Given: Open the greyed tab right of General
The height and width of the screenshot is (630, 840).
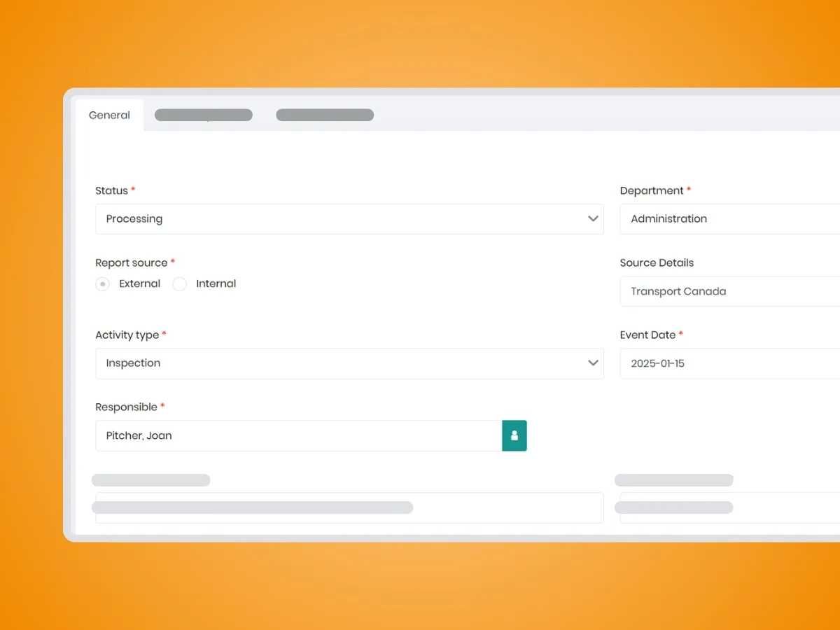Looking at the screenshot, I should point(203,115).
